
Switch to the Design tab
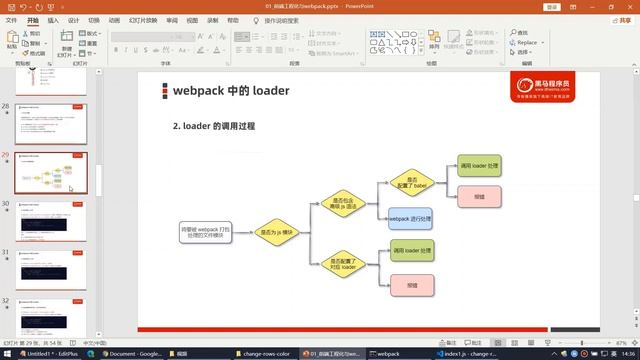[73, 20]
